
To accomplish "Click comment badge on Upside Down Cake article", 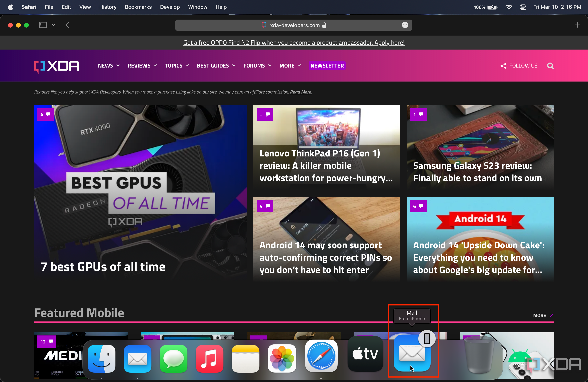I will [418, 206].
